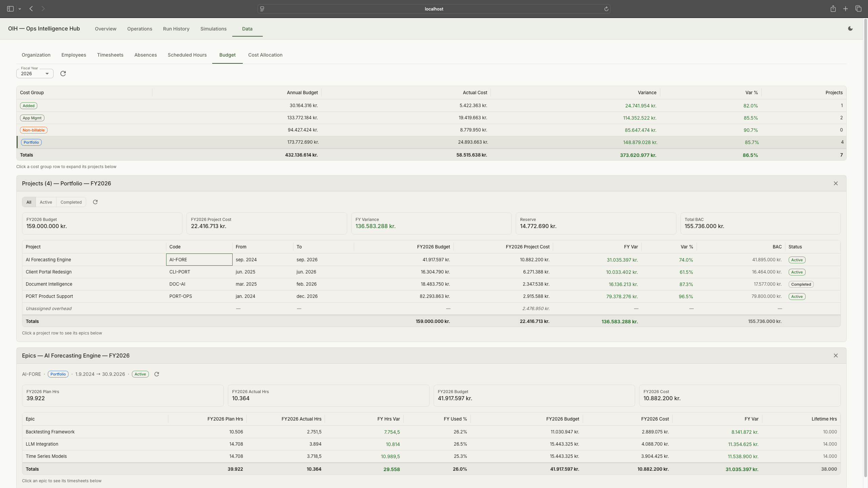
Task: Select the All projects filter
Action: coord(29,202)
